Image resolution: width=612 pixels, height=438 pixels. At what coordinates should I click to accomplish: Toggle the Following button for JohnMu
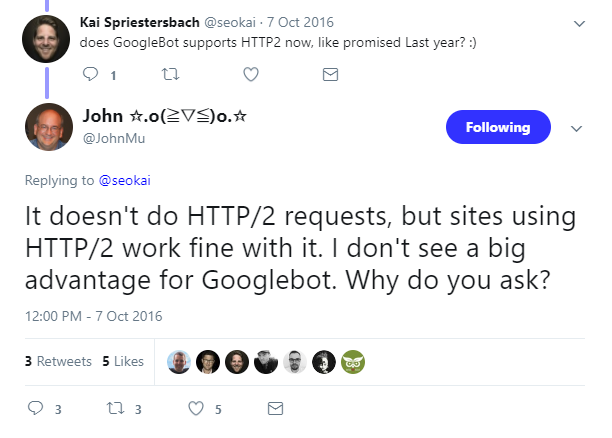pos(498,127)
